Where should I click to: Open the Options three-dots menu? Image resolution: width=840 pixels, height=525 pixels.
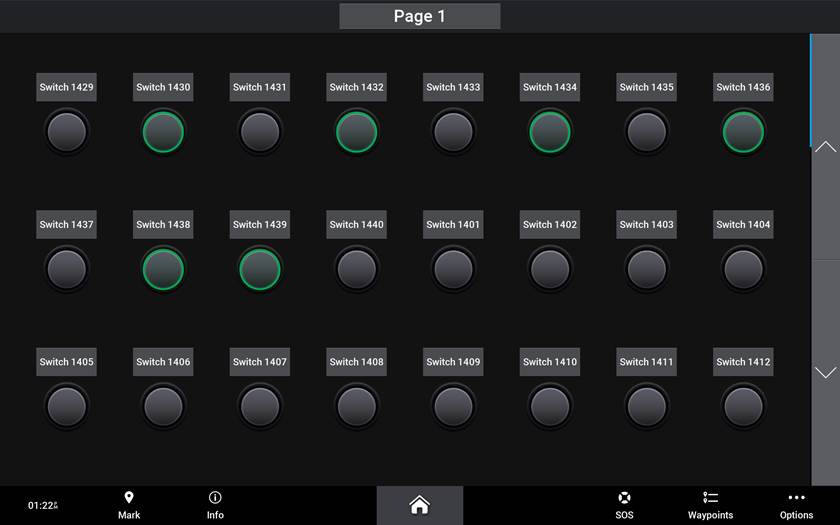pos(796,498)
